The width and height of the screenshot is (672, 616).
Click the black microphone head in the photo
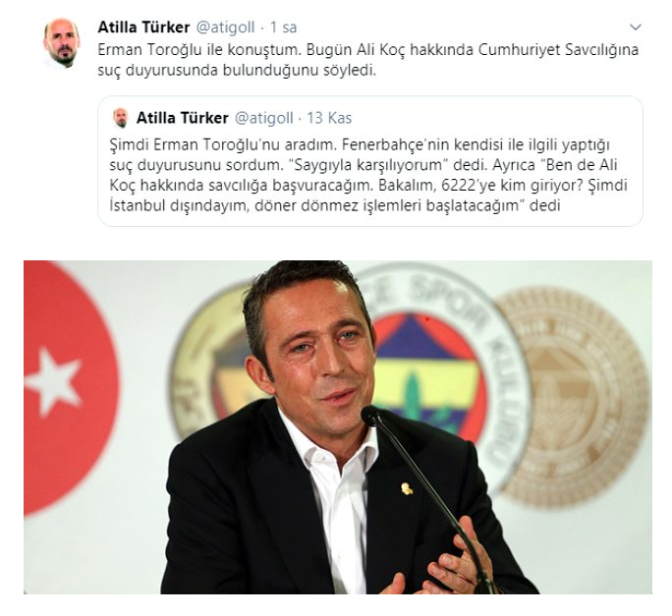(371, 416)
